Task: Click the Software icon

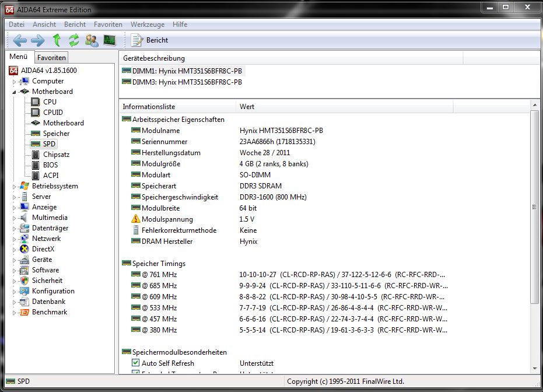Action: [x=24, y=269]
